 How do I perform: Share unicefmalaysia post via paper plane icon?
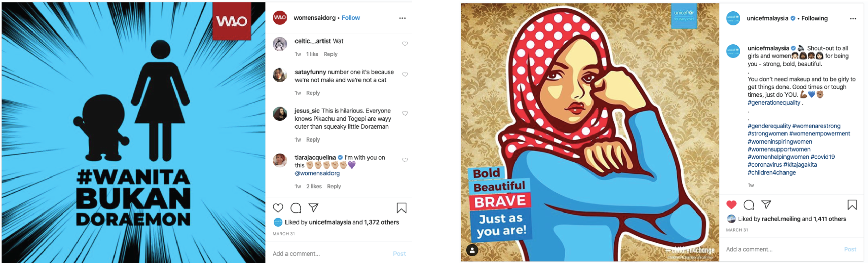click(766, 204)
